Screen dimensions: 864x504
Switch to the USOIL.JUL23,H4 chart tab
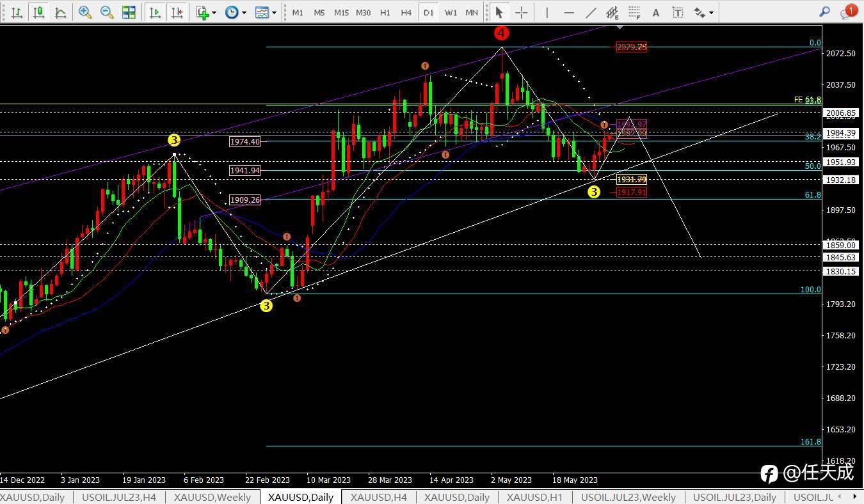click(119, 497)
